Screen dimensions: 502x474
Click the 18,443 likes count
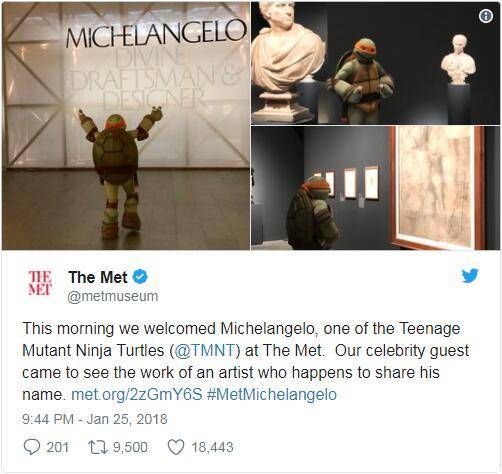coord(212,447)
